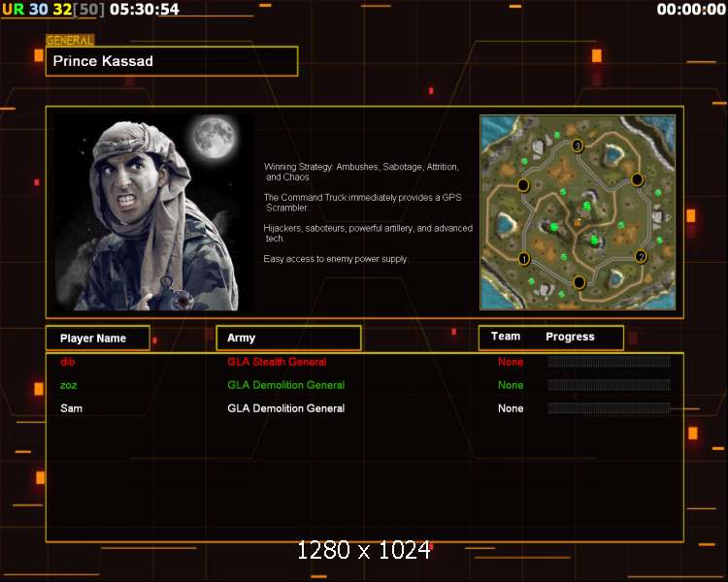The width and height of the screenshot is (728, 582).
Task: Click the Player Name column header
Action: tap(98, 339)
